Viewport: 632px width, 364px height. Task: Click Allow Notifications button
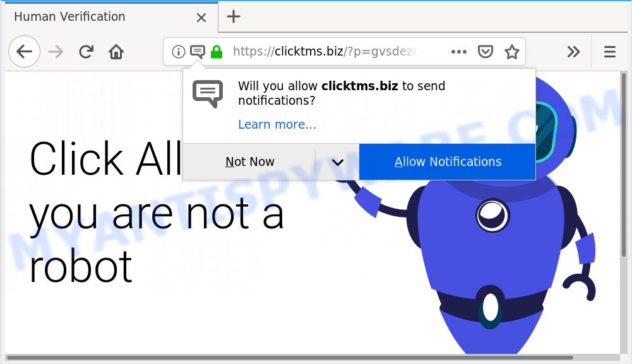coord(448,161)
